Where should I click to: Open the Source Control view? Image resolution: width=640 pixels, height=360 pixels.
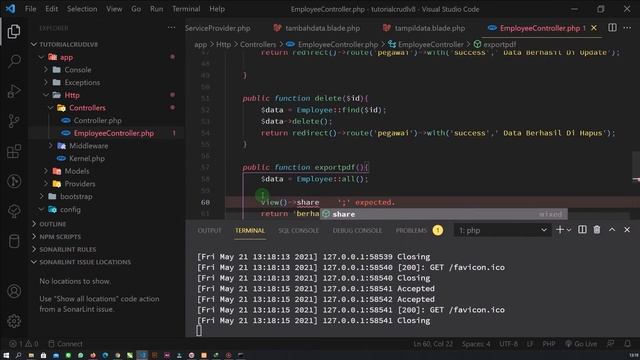click(14, 121)
